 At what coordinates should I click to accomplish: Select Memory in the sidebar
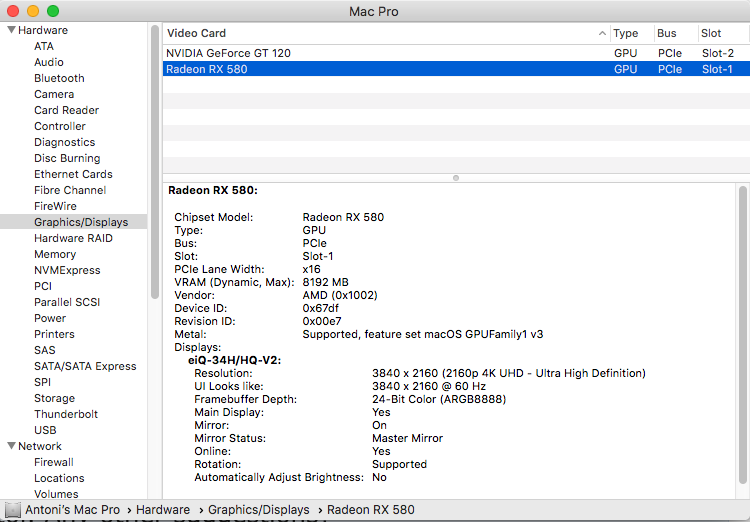click(x=55, y=254)
